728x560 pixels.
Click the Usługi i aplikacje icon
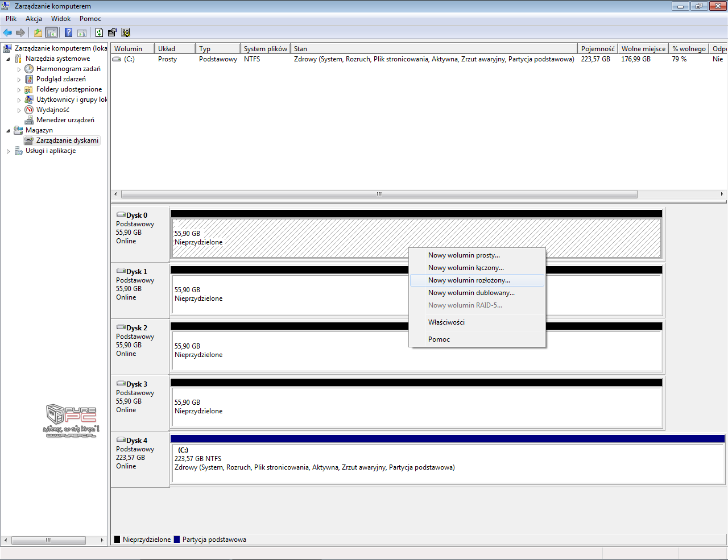(18, 151)
